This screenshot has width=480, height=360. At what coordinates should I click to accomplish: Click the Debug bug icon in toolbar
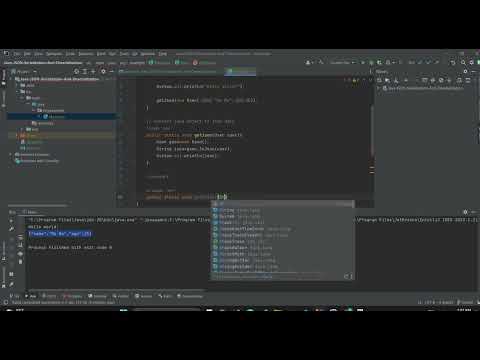pos(371,62)
